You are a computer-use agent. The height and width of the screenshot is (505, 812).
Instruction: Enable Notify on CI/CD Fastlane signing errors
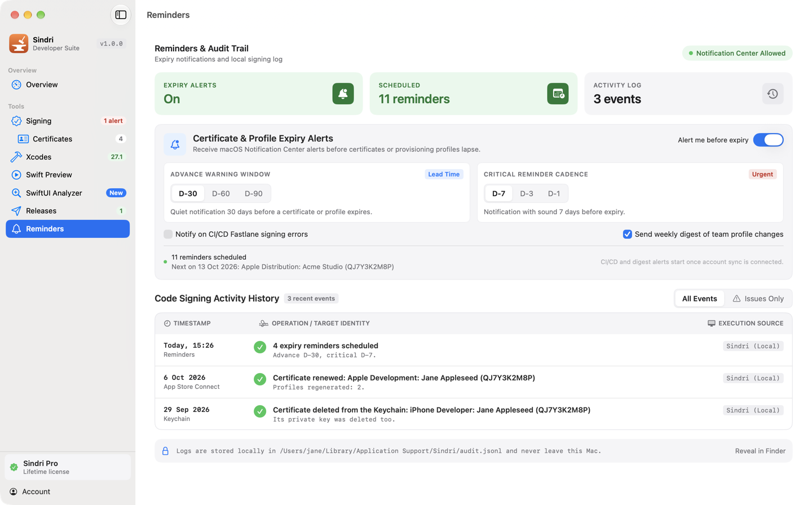pyautogui.click(x=168, y=234)
